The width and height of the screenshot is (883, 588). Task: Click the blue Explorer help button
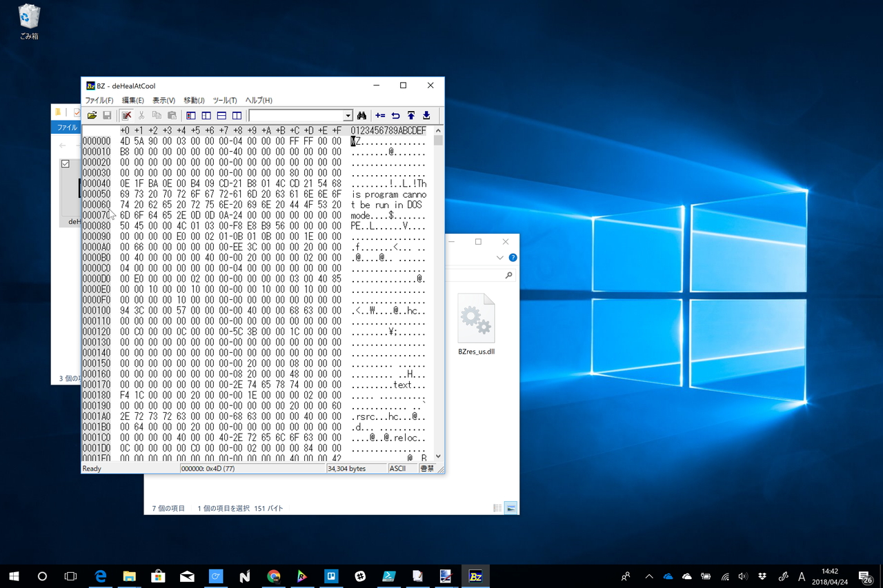pyautogui.click(x=513, y=258)
